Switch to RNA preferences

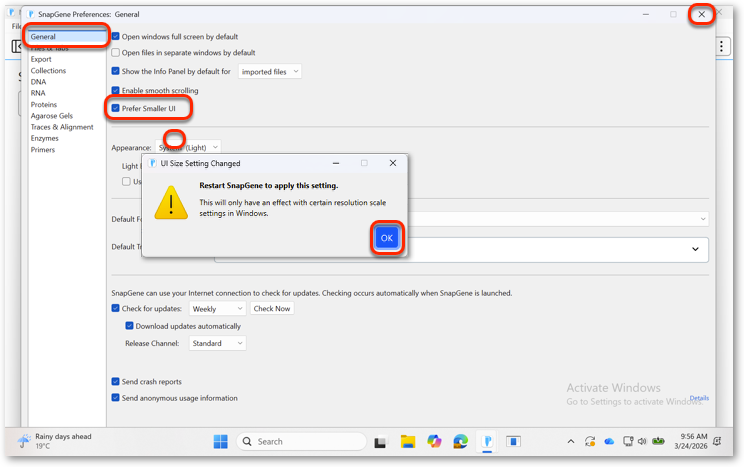pos(38,93)
